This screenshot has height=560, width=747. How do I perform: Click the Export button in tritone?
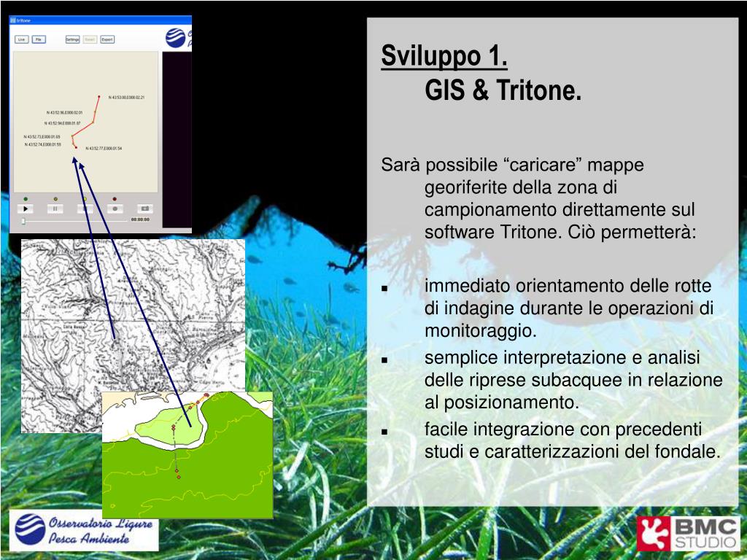pos(108,39)
